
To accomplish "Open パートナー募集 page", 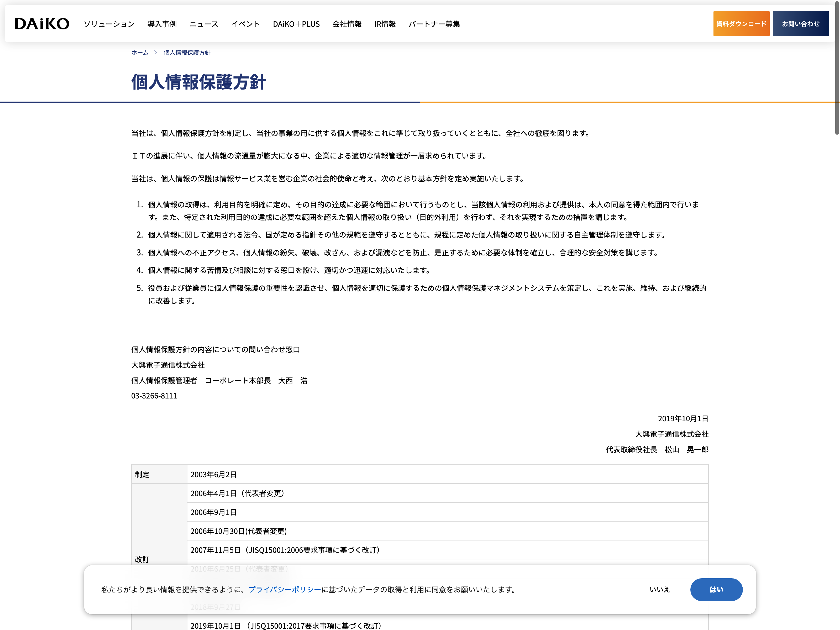I will click(434, 24).
